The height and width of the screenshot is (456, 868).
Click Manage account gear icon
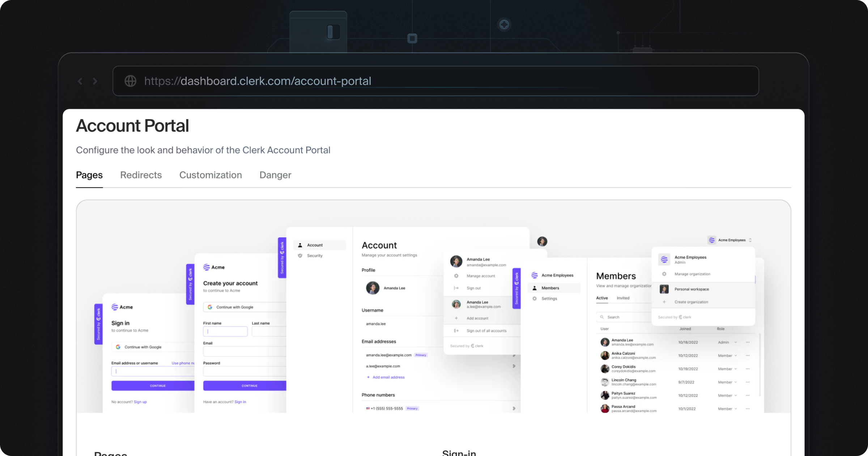coord(456,276)
